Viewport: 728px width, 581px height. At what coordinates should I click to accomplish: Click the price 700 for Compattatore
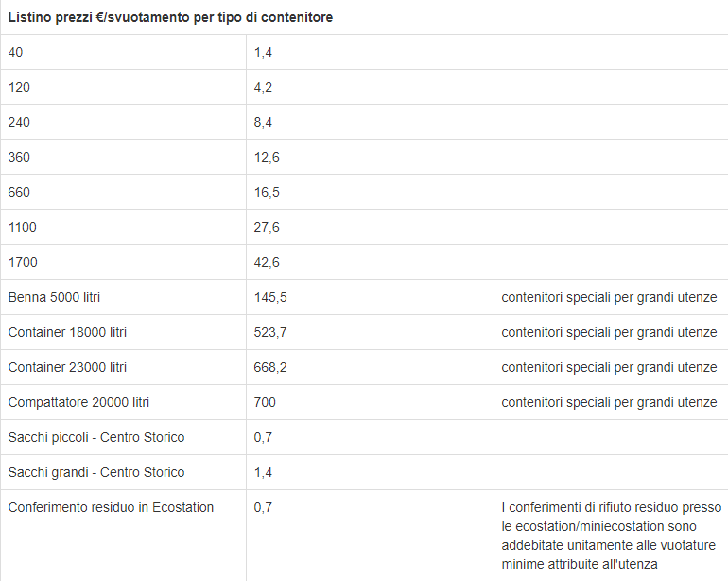click(x=265, y=402)
